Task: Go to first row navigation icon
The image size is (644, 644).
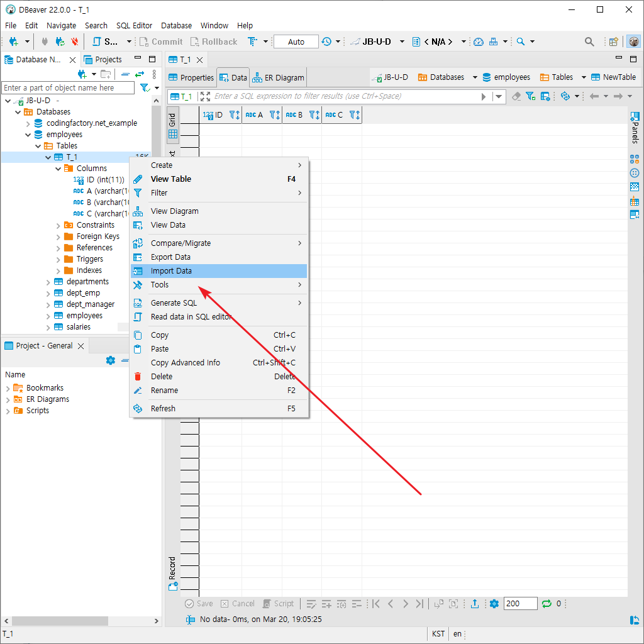Action: pyautogui.click(x=376, y=603)
